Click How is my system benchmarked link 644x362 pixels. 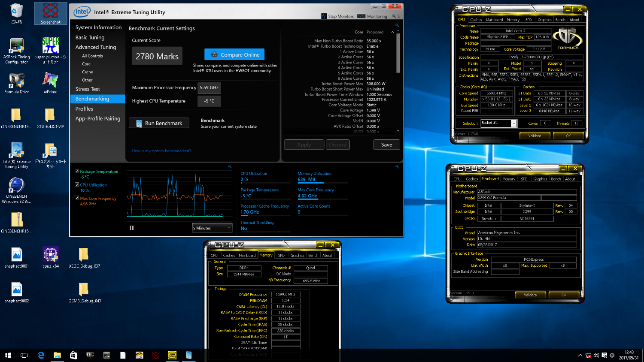tap(161, 151)
